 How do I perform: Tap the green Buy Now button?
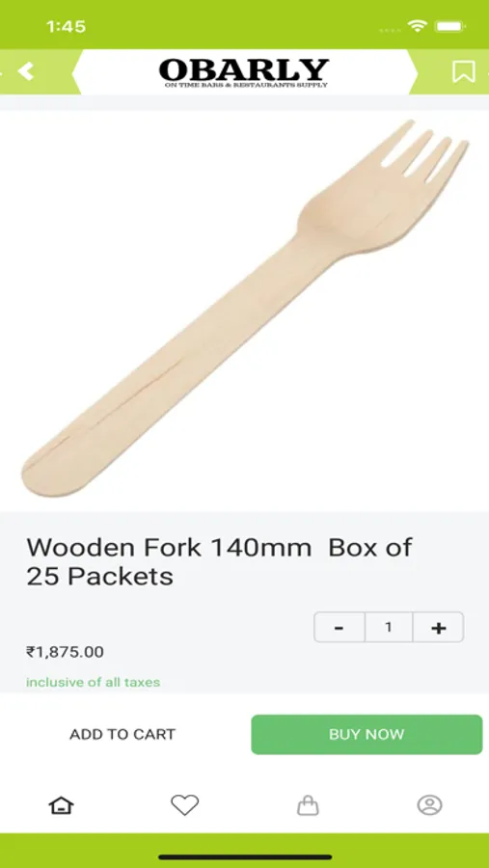[367, 734]
